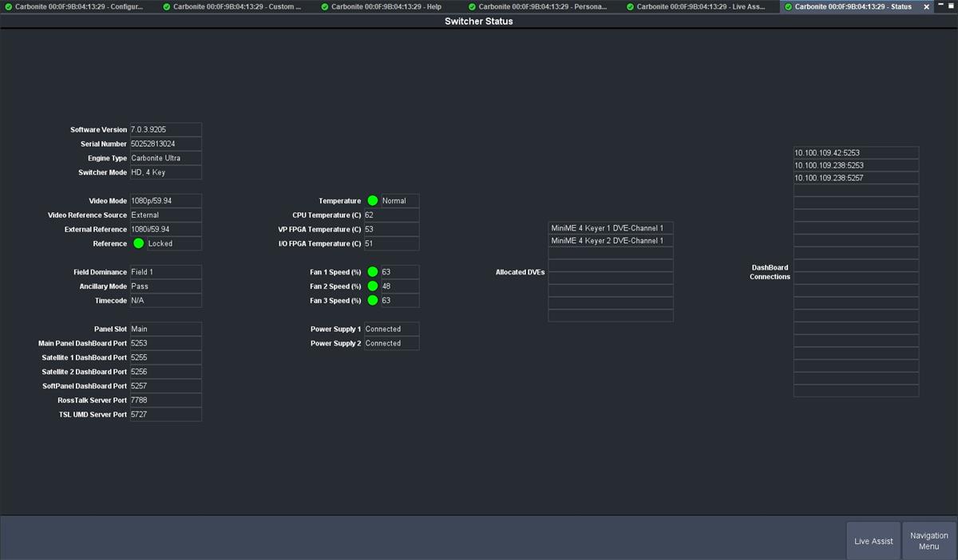Click the green dot on the Help tab

[x=325, y=6]
